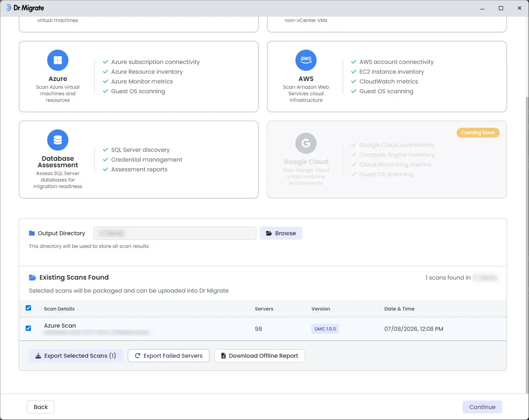Browse for an output directory
This screenshot has width=529, height=420.
(281, 233)
